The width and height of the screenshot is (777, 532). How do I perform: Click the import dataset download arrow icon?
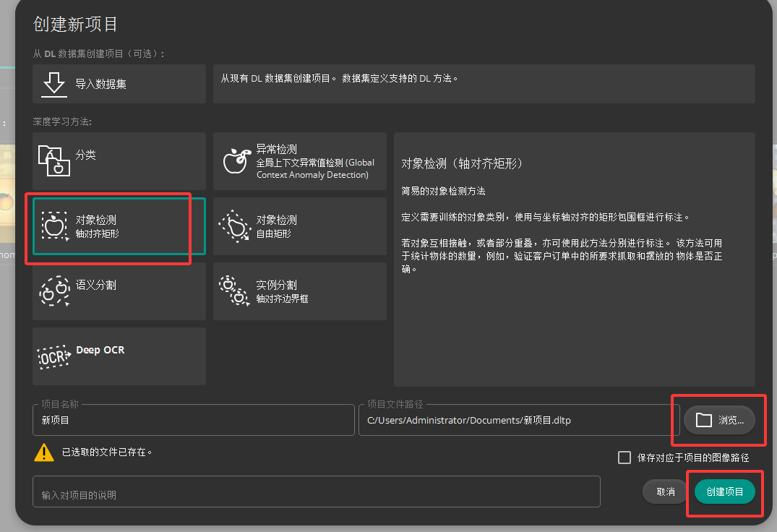click(54, 84)
